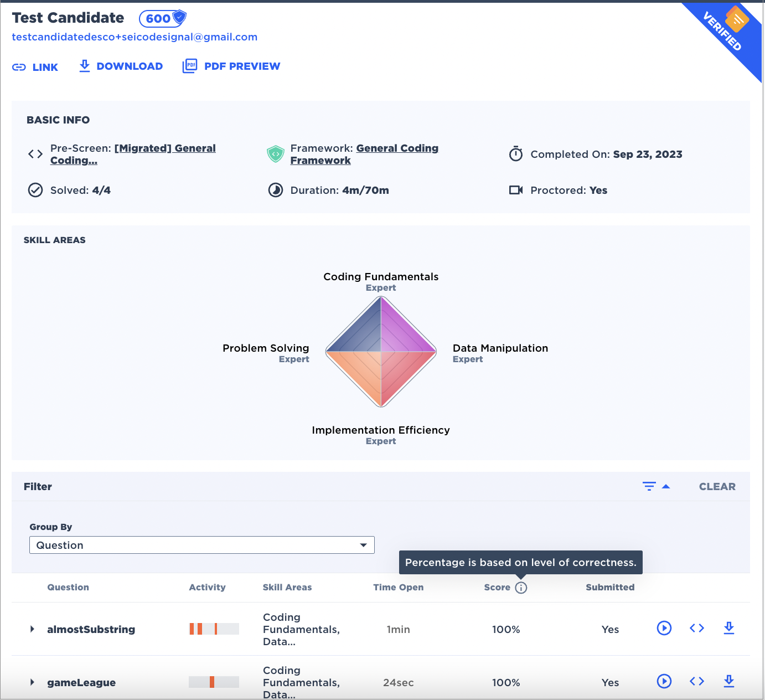View code for almostSubstring question
This screenshot has height=700, width=765.
pos(696,628)
